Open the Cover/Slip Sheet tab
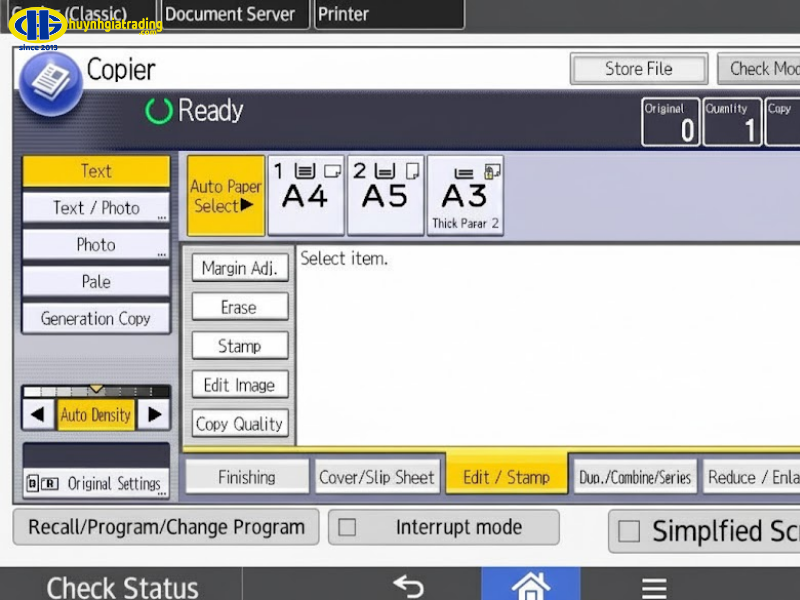The image size is (800, 600). pos(377,477)
